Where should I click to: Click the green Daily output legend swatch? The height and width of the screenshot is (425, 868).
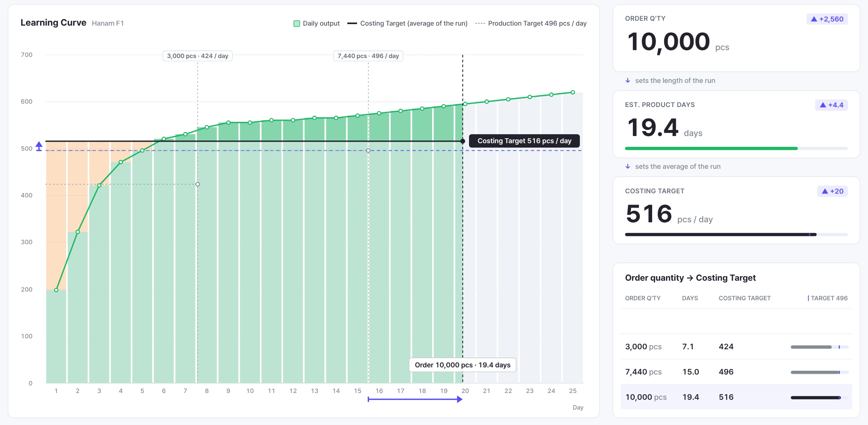pos(296,24)
